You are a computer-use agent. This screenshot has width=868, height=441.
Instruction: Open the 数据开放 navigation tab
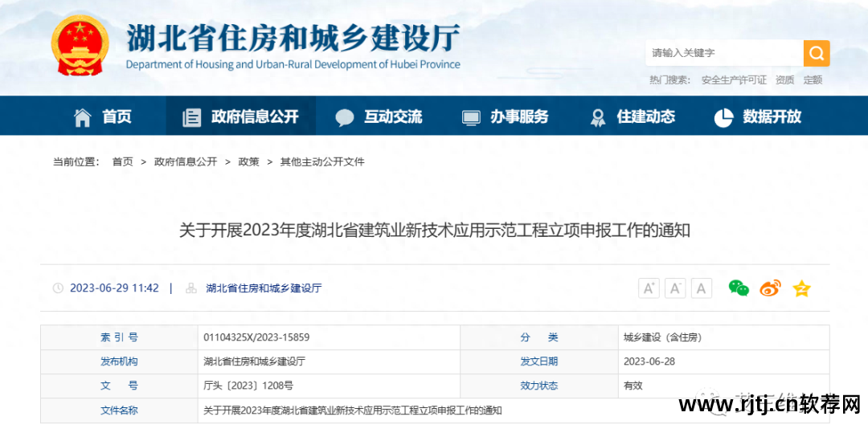(758, 116)
